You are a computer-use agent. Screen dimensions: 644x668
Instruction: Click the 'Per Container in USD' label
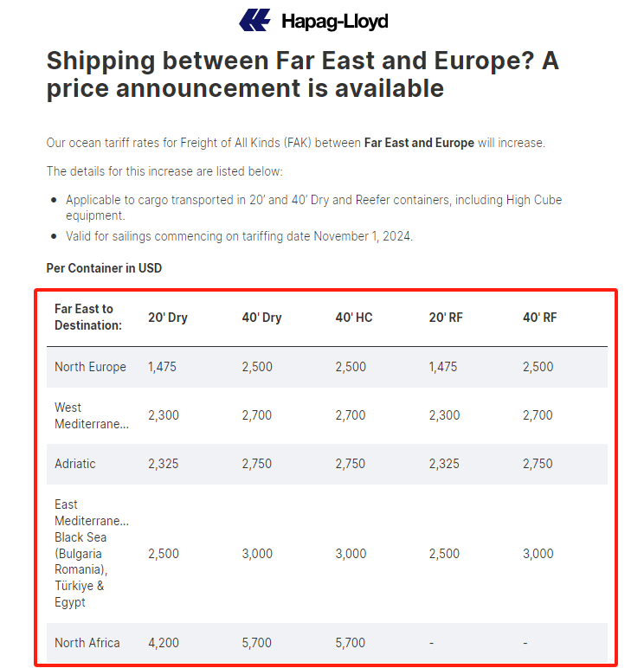click(x=104, y=268)
